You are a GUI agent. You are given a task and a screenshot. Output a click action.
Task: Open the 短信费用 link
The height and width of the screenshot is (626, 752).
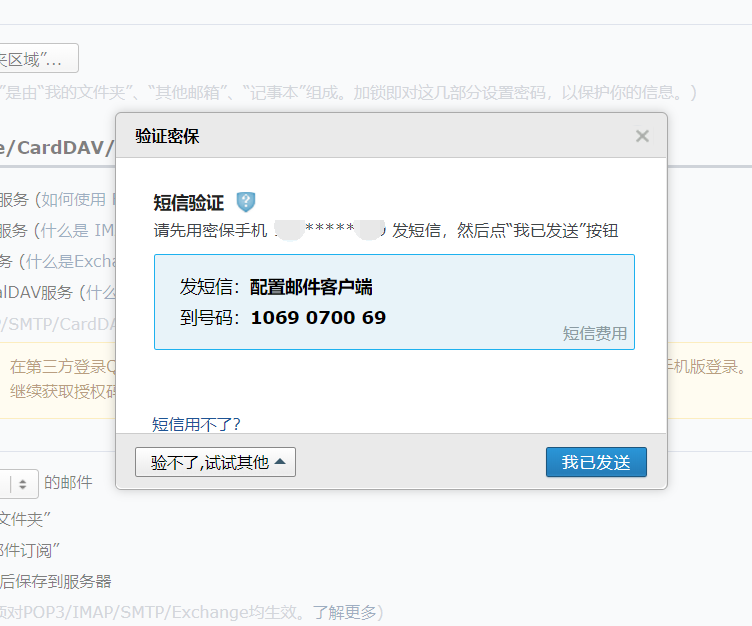point(595,333)
